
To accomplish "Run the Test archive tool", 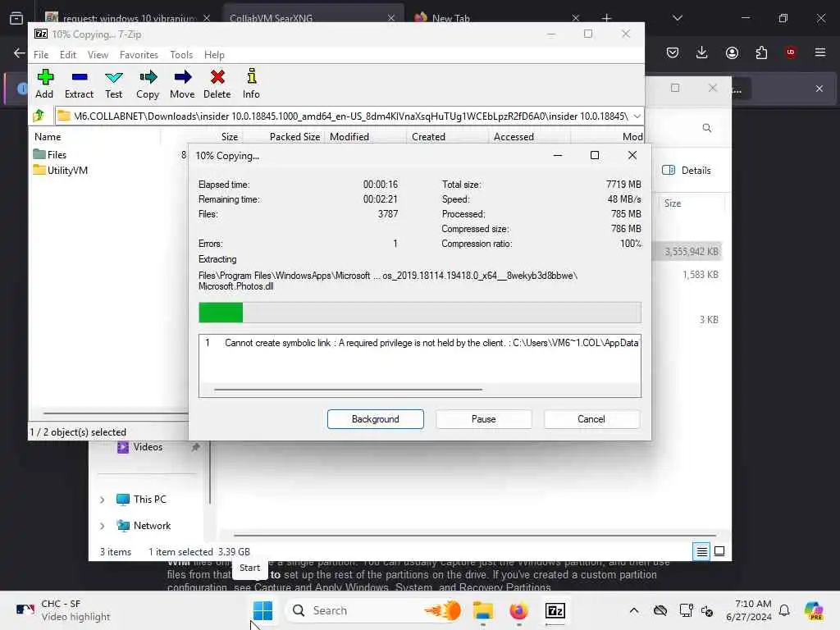I will pos(113,84).
